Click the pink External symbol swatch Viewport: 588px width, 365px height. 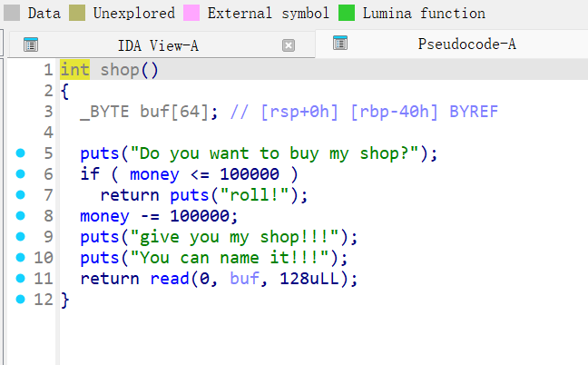coord(191,13)
